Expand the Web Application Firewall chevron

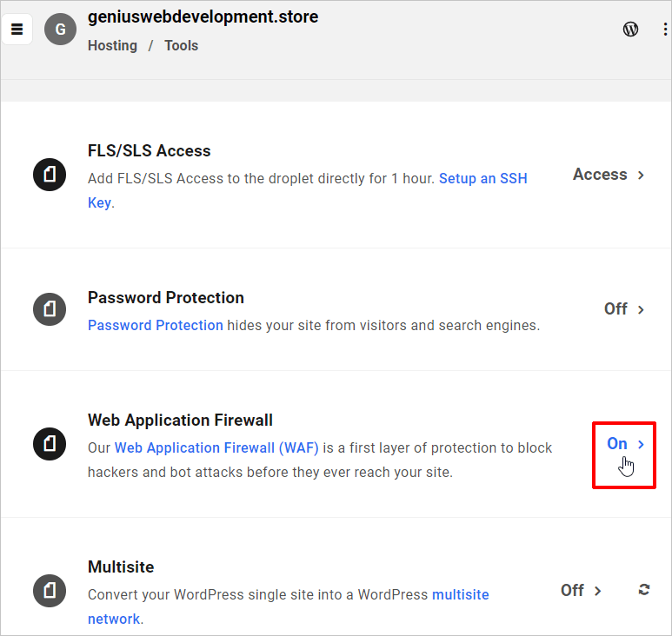coord(641,445)
